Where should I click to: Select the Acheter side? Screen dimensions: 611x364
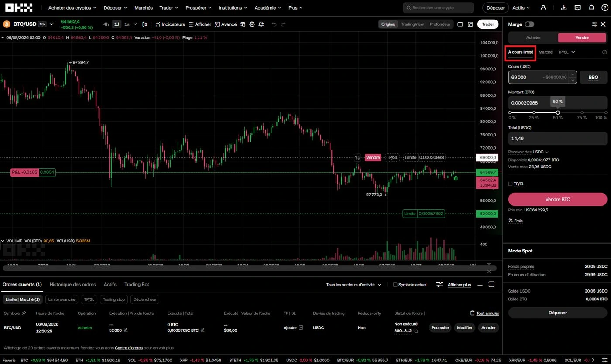tap(533, 37)
